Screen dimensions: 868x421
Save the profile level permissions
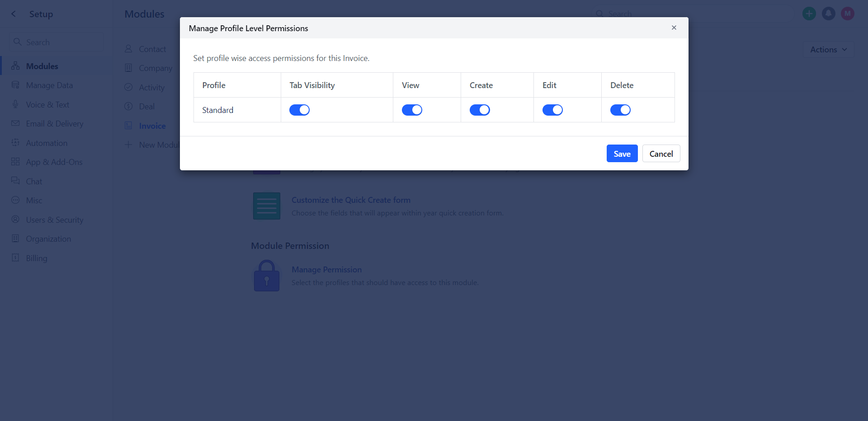click(622, 154)
